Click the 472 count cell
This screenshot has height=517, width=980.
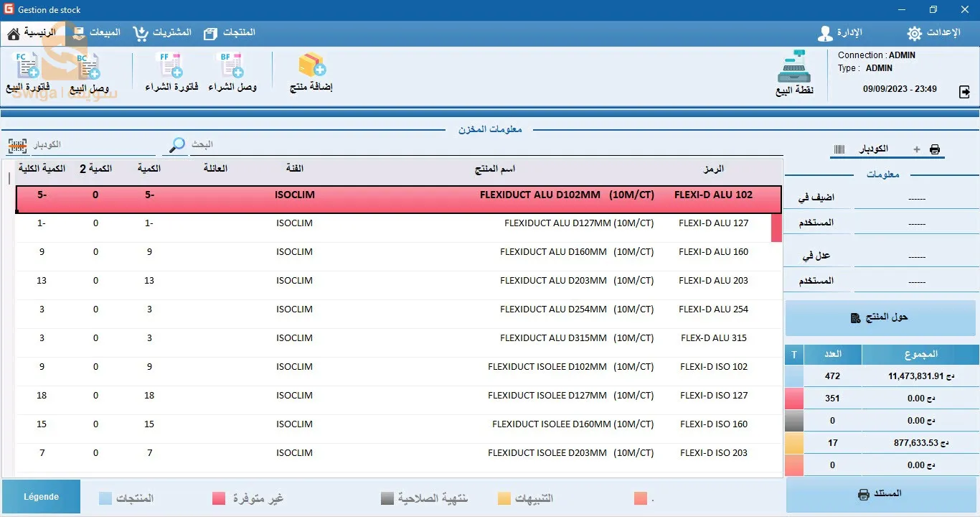833,376
